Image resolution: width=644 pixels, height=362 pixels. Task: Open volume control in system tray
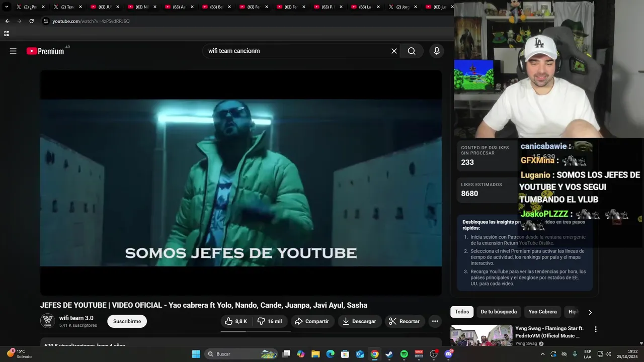click(x=608, y=354)
